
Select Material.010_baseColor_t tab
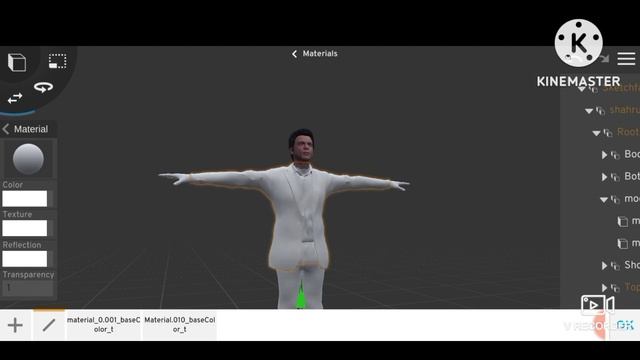[180, 325]
